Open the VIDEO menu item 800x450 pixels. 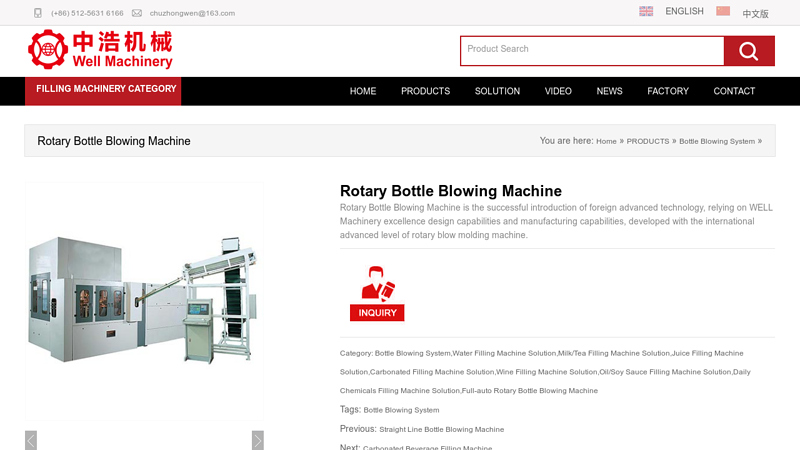click(x=558, y=91)
